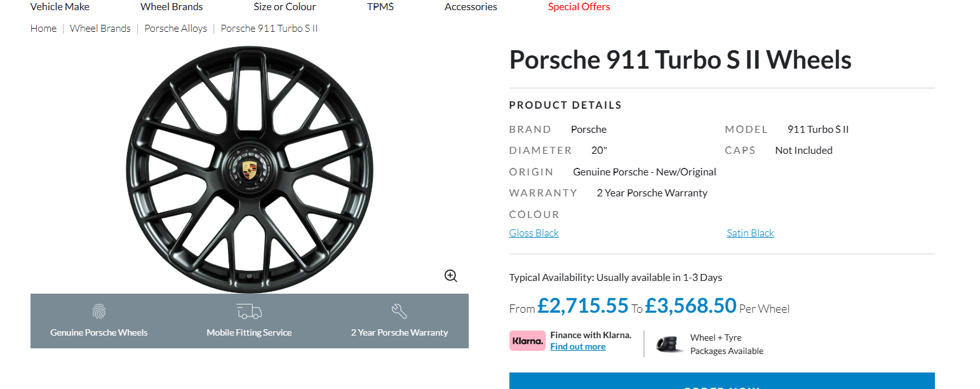This screenshot has height=389, width=980.
Task: Click the pink Klarna logo
Action: [527, 341]
